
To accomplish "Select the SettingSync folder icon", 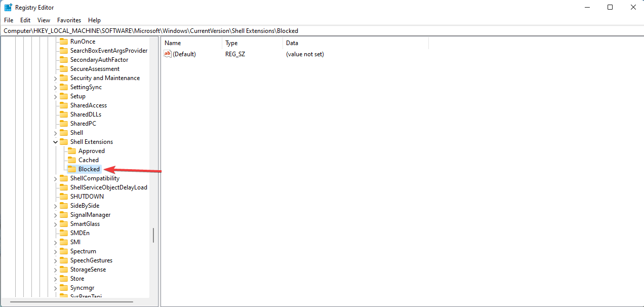I will [63, 87].
